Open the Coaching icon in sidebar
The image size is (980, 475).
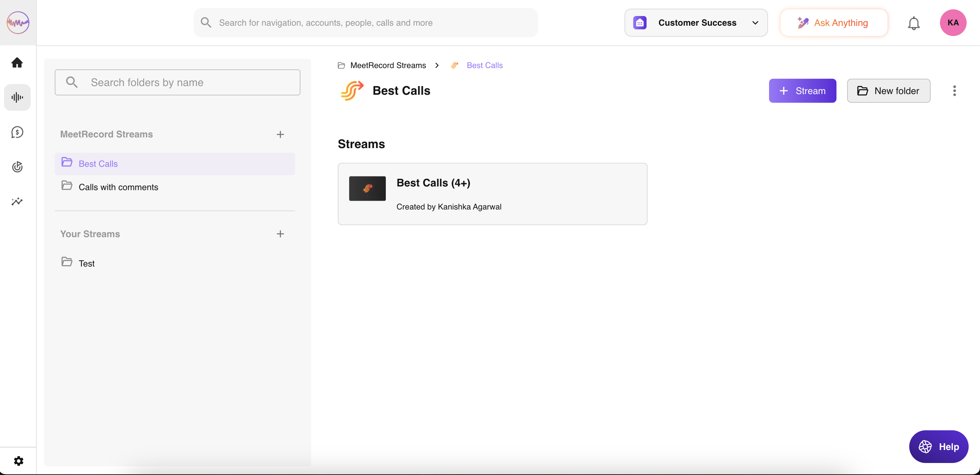(17, 166)
